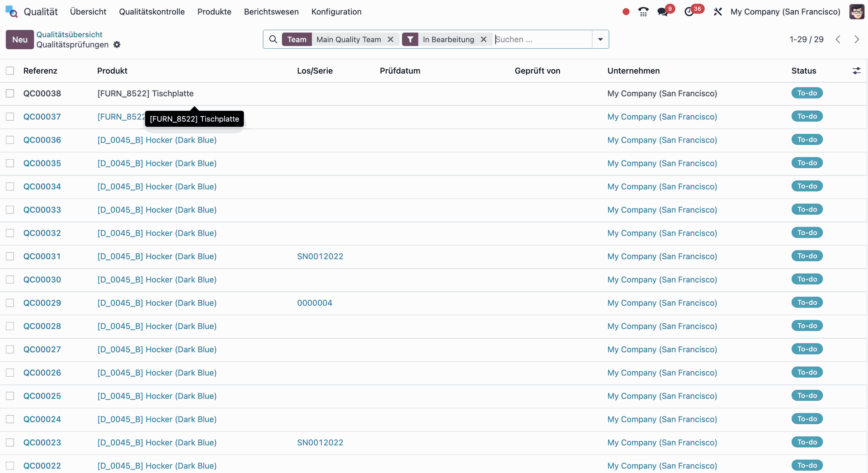Viewport: 868px width, 473px height.
Task: Open the Qualitätskontrolle menu
Action: [x=151, y=12]
